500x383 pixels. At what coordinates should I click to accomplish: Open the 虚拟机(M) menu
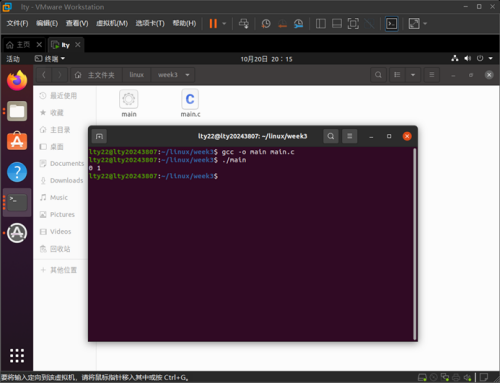coord(112,23)
